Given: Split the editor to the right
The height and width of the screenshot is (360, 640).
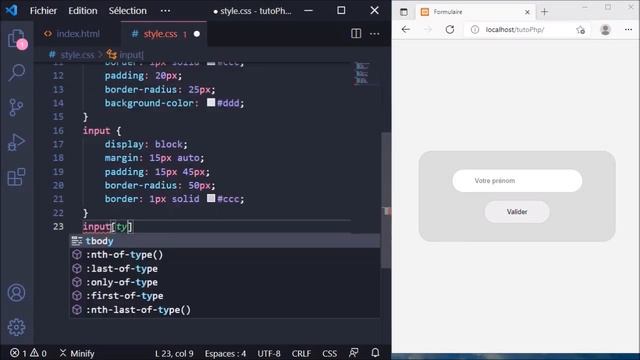Looking at the screenshot, I should point(356,33).
